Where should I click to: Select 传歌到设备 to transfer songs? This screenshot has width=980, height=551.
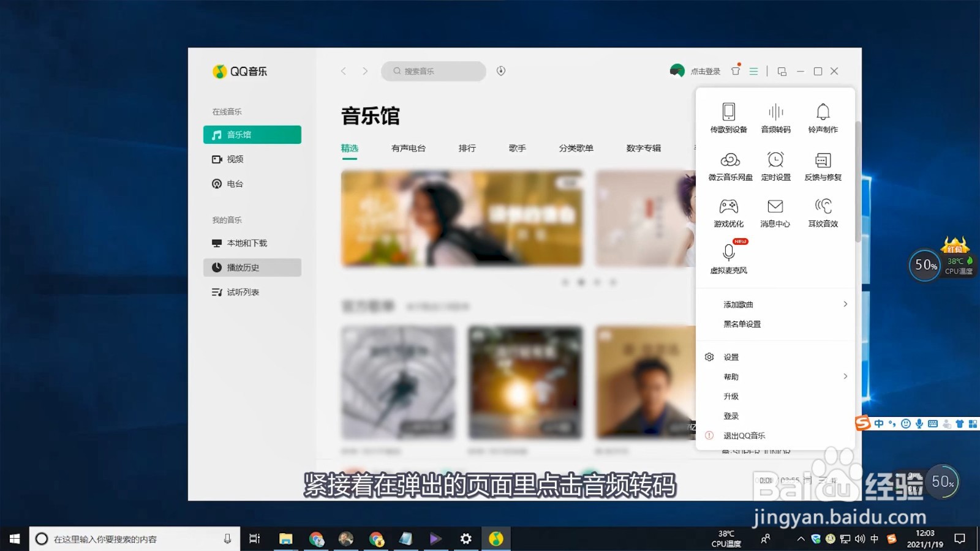(x=728, y=118)
